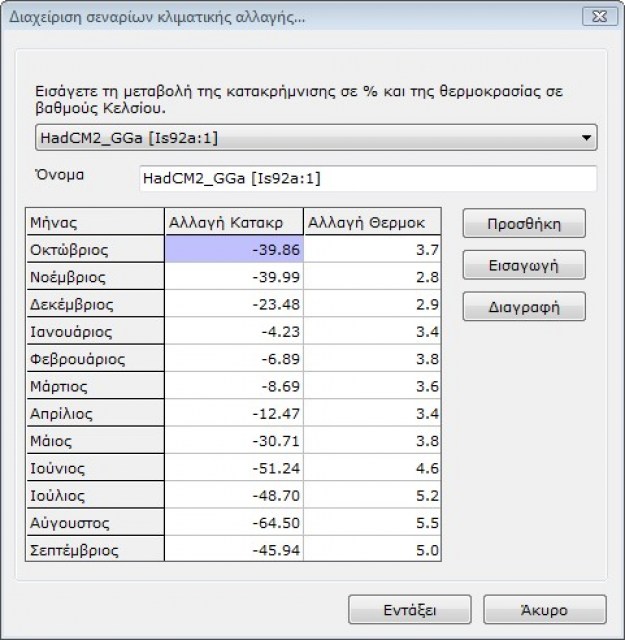Select the Νοέμβριος precipitation cell -39.99
The height and width of the screenshot is (640, 625).
[233, 277]
